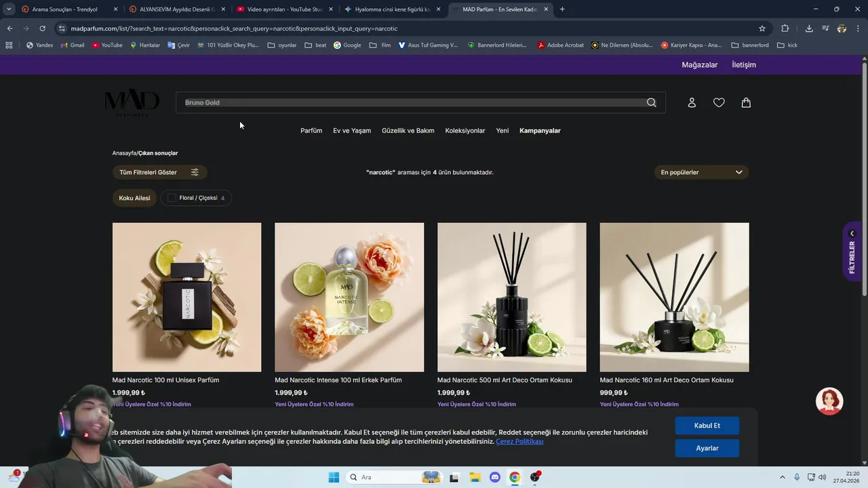Check the Floral / Çiçeksi filter checkbox
The width and height of the screenshot is (868, 488).
click(x=172, y=198)
